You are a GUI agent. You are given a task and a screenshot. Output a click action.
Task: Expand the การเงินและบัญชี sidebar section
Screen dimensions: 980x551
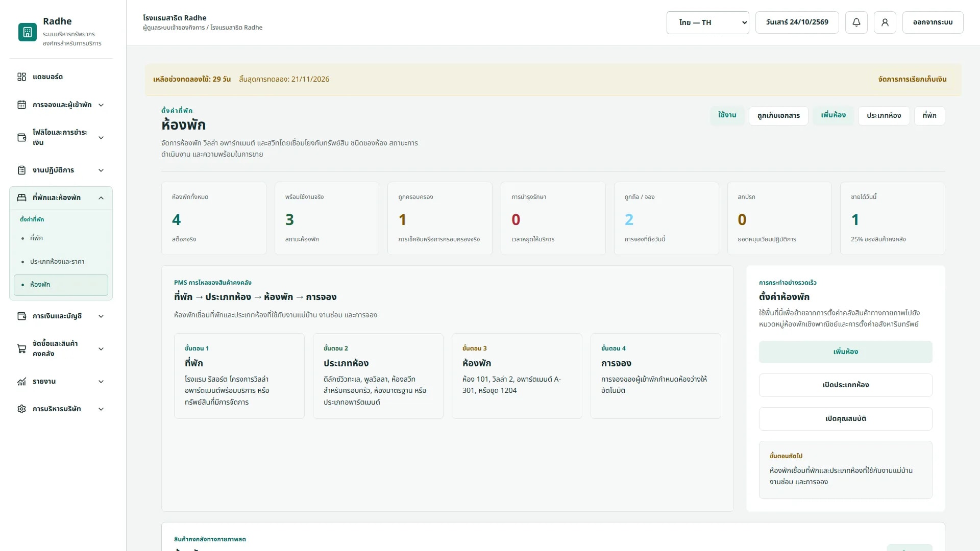click(x=61, y=316)
